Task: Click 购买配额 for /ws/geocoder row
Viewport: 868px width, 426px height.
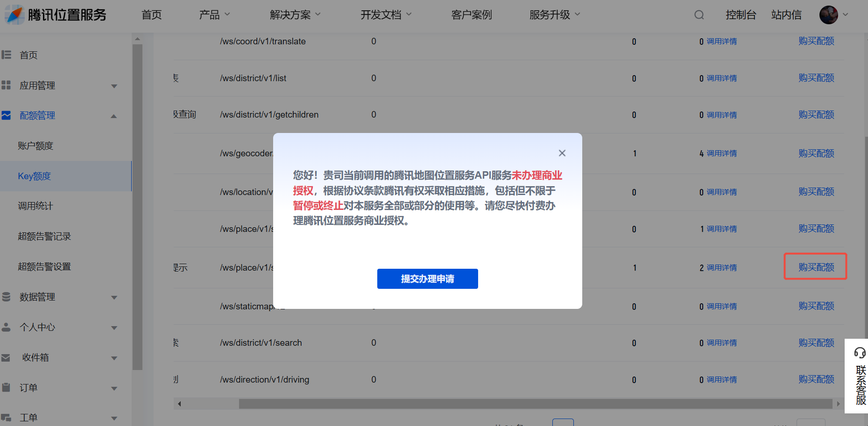Action: [x=816, y=154]
